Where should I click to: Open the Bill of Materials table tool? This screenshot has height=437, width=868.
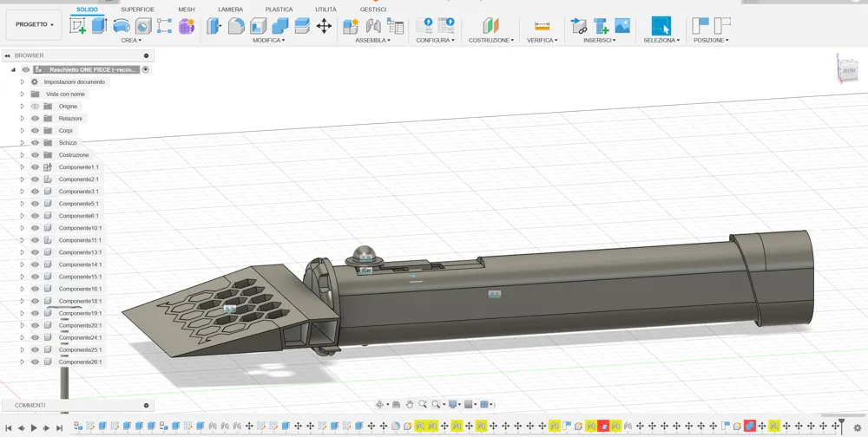395,25
